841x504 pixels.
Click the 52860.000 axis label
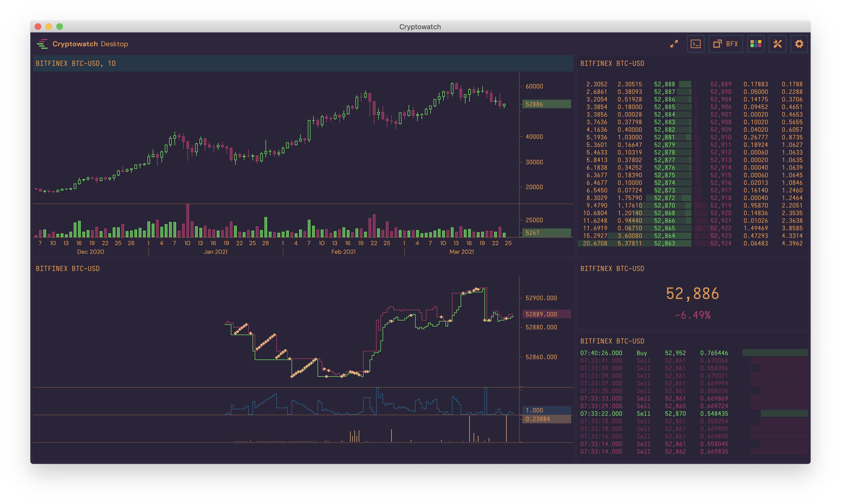(541, 357)
